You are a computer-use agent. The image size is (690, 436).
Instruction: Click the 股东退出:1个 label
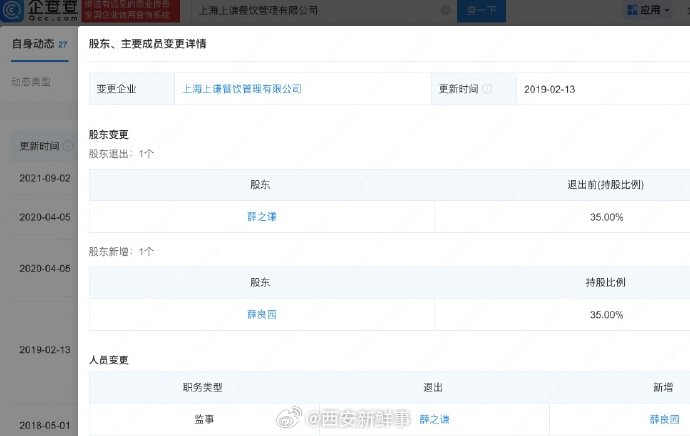(121, 154)
